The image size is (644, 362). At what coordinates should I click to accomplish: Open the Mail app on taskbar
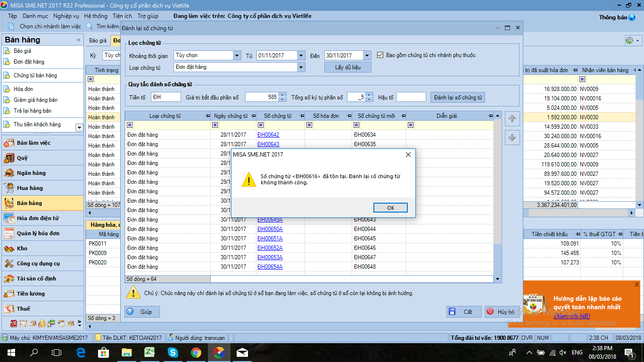(x=242, y=352)
